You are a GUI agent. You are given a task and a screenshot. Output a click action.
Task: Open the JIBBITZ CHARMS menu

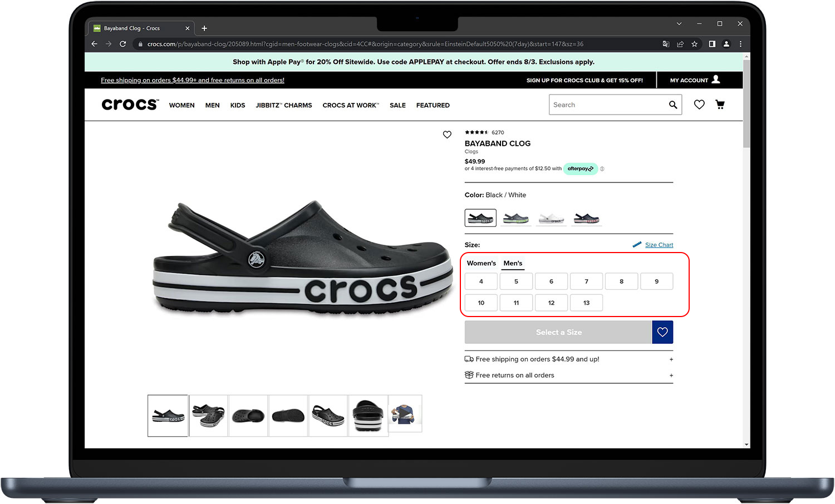284,105
